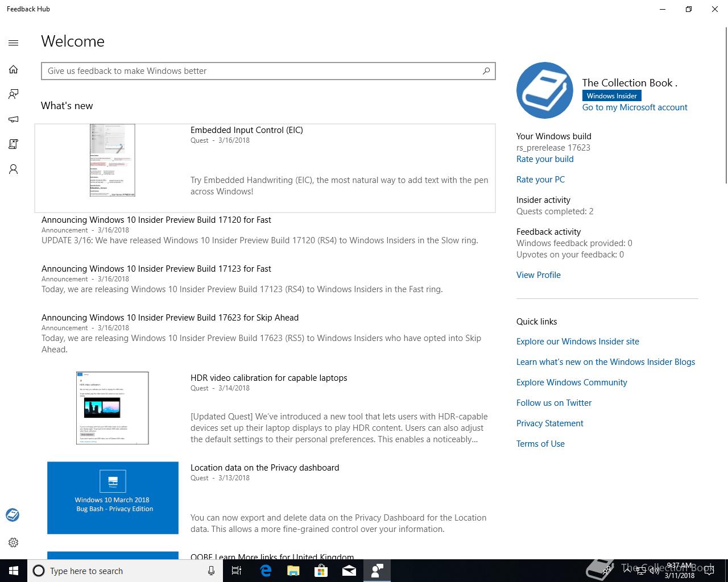The height and width of the screenshot is (582, 728).
Task: Click Rate your PC link
Action: pos(540,180)
